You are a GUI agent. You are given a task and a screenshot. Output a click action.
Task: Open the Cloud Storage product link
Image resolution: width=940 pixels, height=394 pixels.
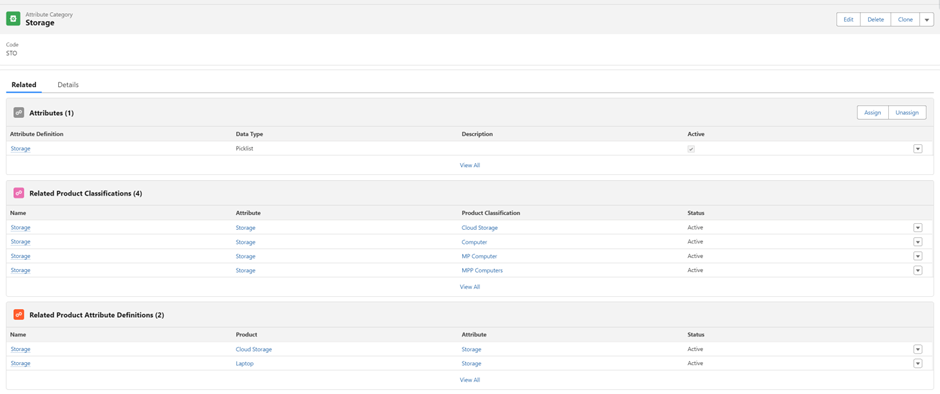[x=254, y=349]
